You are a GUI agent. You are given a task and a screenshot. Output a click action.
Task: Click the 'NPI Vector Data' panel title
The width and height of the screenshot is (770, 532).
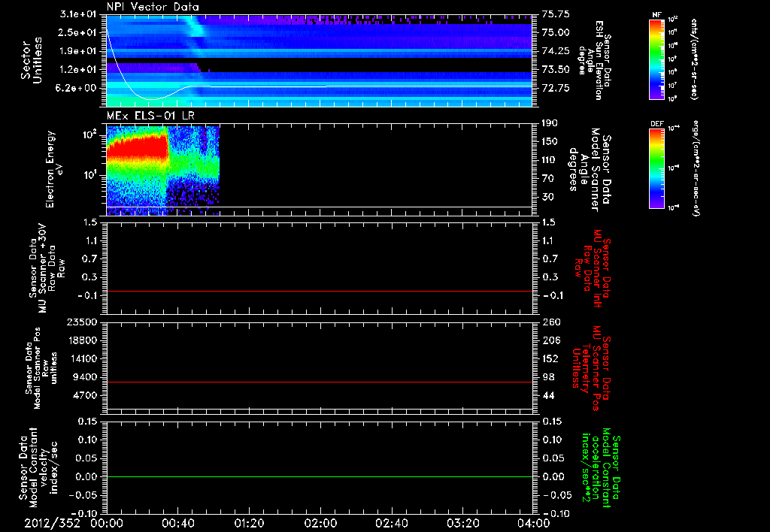153,7
